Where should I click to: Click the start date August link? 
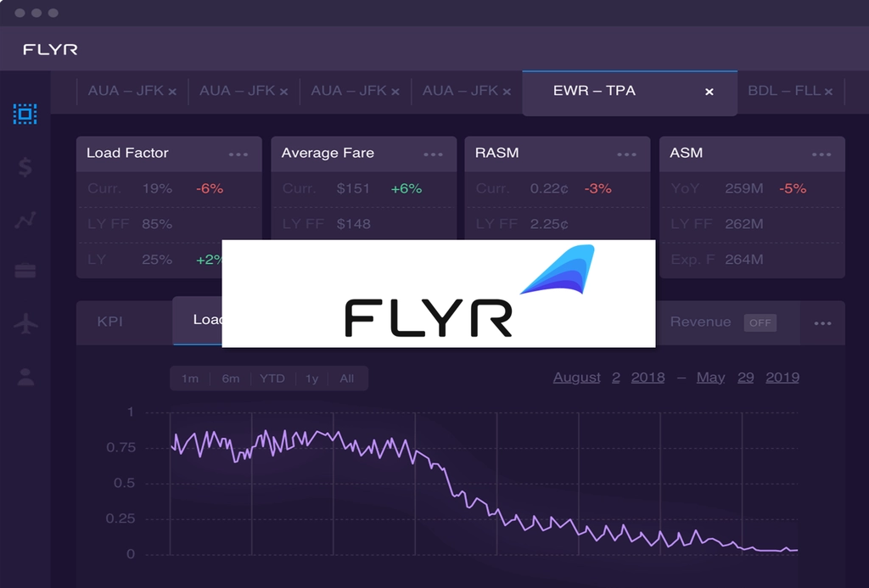pyautogui.click(x=576, y=378)
